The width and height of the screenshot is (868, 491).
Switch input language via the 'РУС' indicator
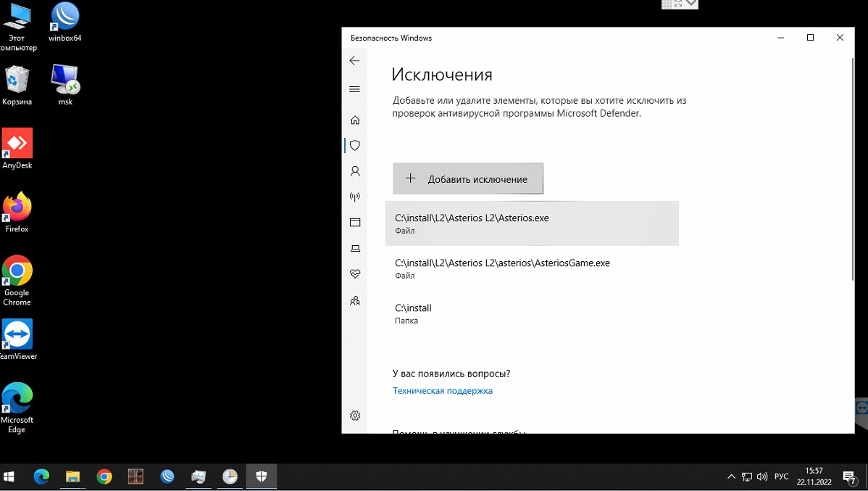click(x=781, y=476)
